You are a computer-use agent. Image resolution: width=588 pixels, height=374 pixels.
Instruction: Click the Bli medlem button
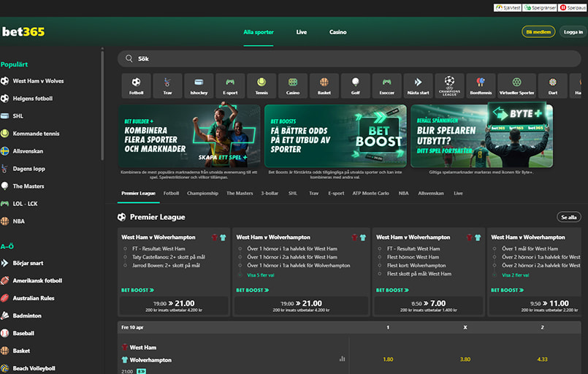[x=538, y=32]
